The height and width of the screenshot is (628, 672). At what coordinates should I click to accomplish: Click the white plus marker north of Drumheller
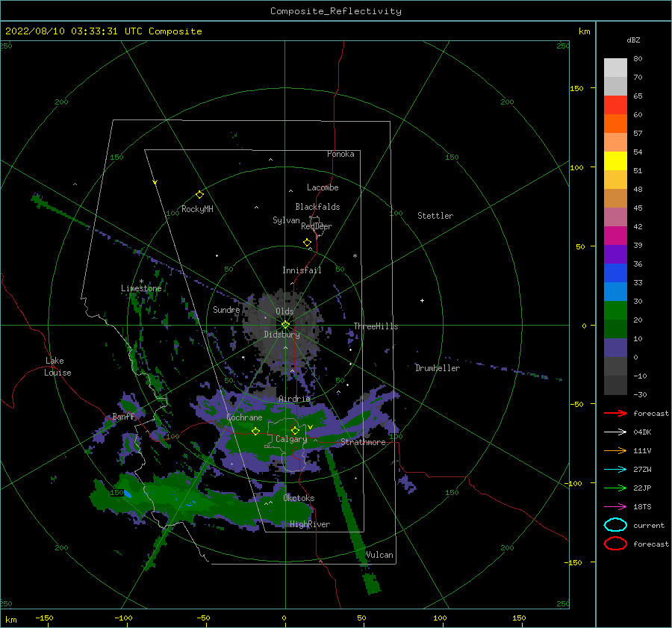pyautogui.click(x=422, y=300)
